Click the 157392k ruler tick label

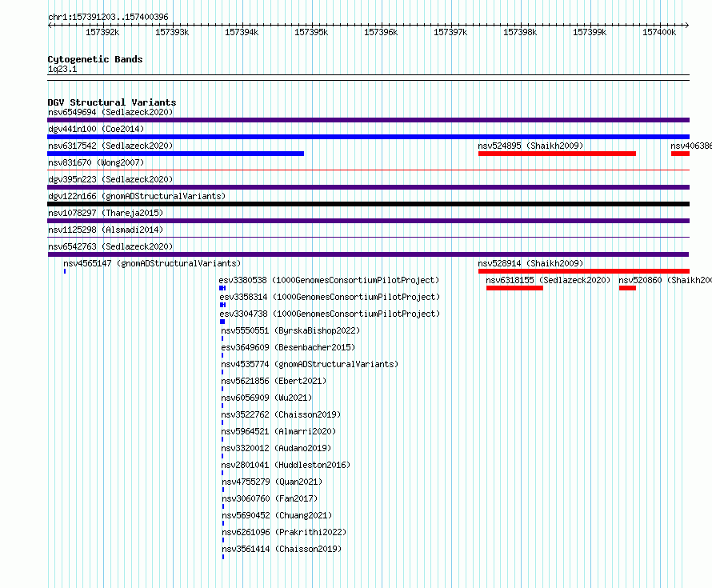tap(102, 32)
